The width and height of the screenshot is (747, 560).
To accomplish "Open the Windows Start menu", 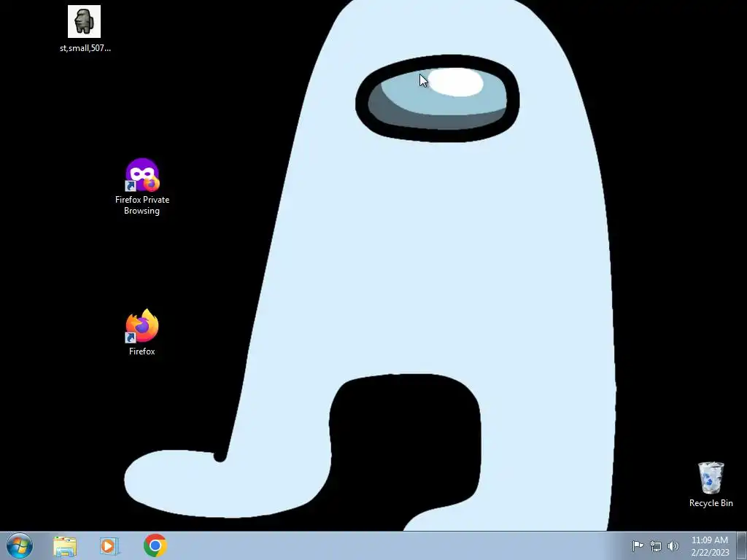I will (x=20, y=545).
